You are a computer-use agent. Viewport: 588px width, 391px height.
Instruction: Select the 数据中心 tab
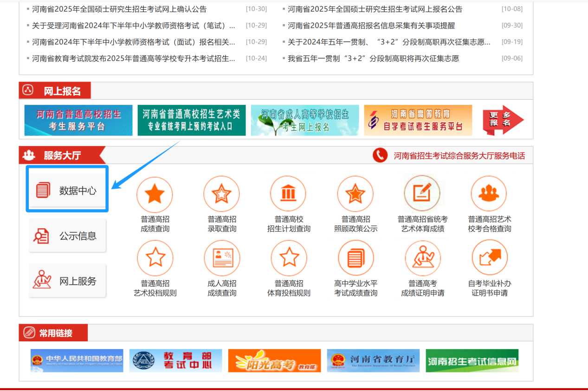[67, 190]
